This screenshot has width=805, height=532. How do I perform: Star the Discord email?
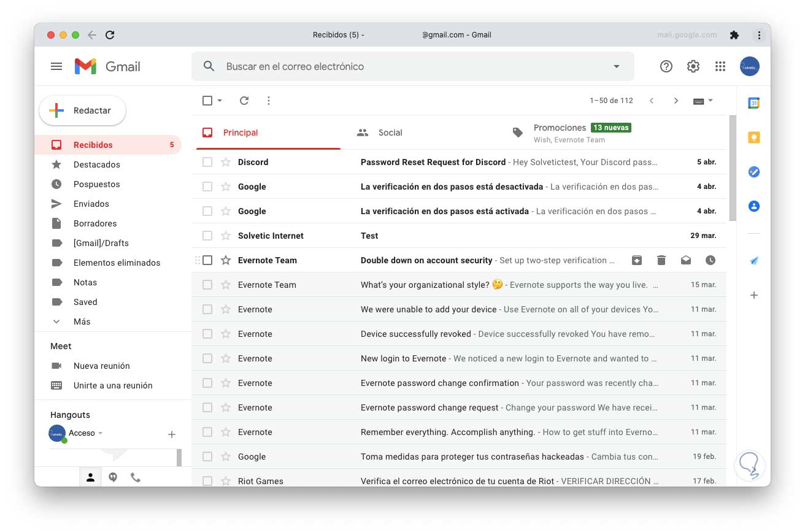[226, 162]
